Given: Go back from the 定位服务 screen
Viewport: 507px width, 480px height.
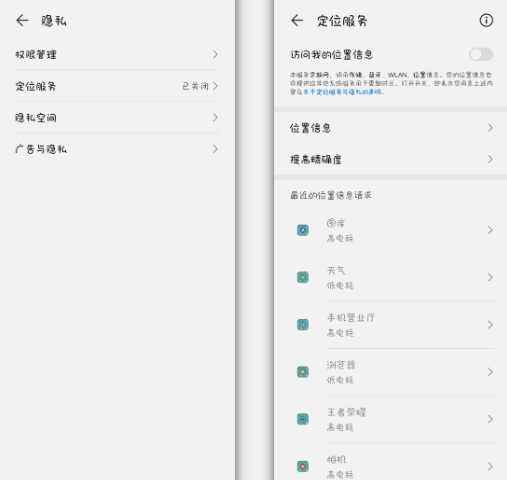Looking at the screenshot, I should pos(297,21).
